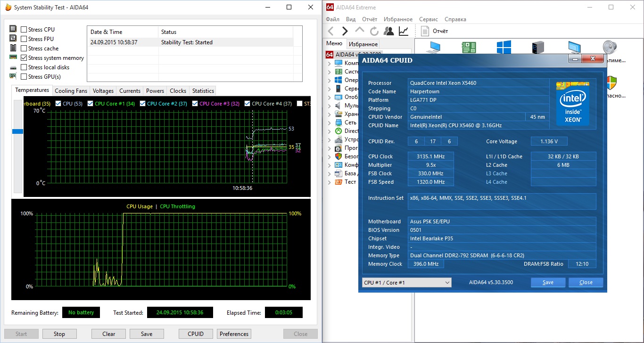Viewport: 644px width, 343px height.
Task: Expand the Тест tree node
Action: (x=330, y=182)
